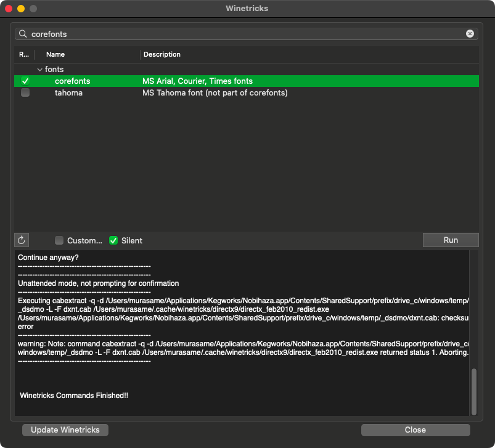The image size is (495, 448).
Task: Click the Close button at bottom
Action: tap(415, 430)
